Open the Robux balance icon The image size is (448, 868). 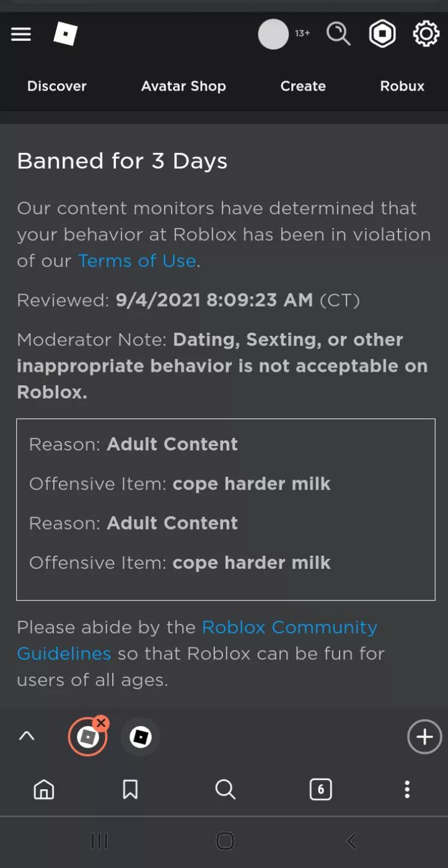coord(382,34)
